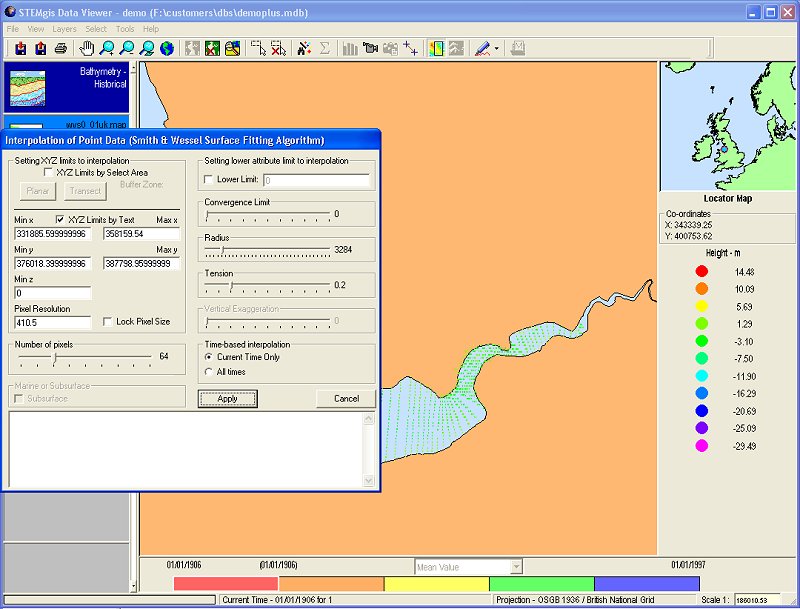Click the pencil drawing tool icon
This screenshot has height=609, width=800.
(482, 48)
